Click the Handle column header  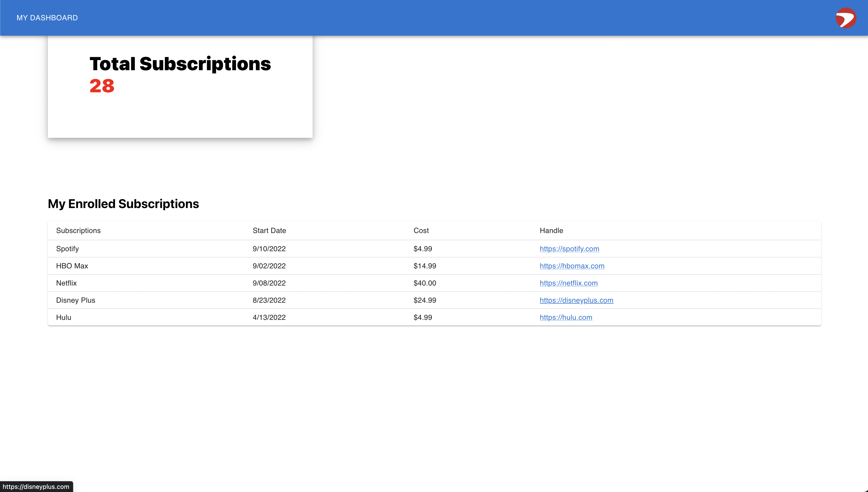pyautogui.click(x=551, y=230)
